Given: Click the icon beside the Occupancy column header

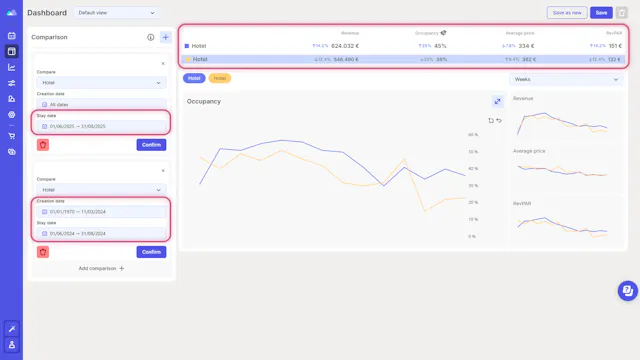Looking at the screenshot, I should [x=443, y=33].
